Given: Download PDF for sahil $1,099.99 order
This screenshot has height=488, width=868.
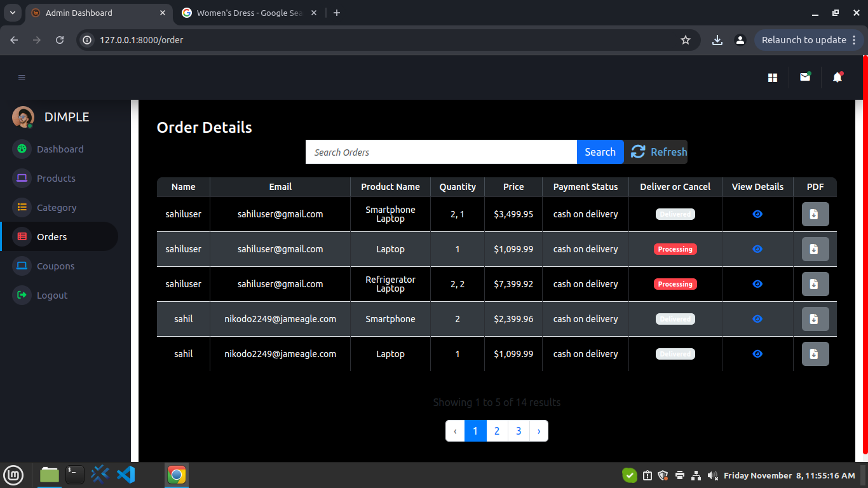Looking at the screenshot, I should pyautogui.click(x=815, y=354).
